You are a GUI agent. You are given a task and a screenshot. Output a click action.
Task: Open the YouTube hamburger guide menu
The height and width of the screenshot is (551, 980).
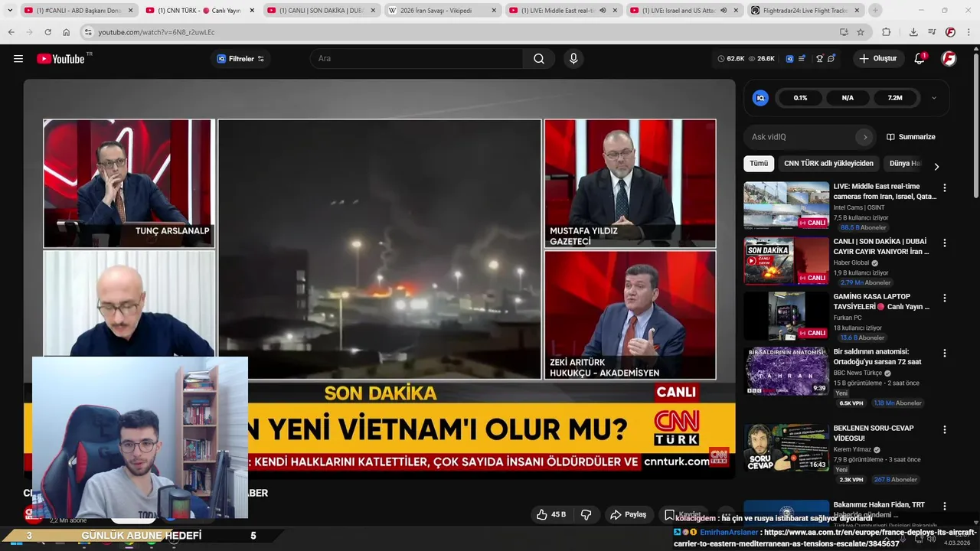click(x=18, y=59)
